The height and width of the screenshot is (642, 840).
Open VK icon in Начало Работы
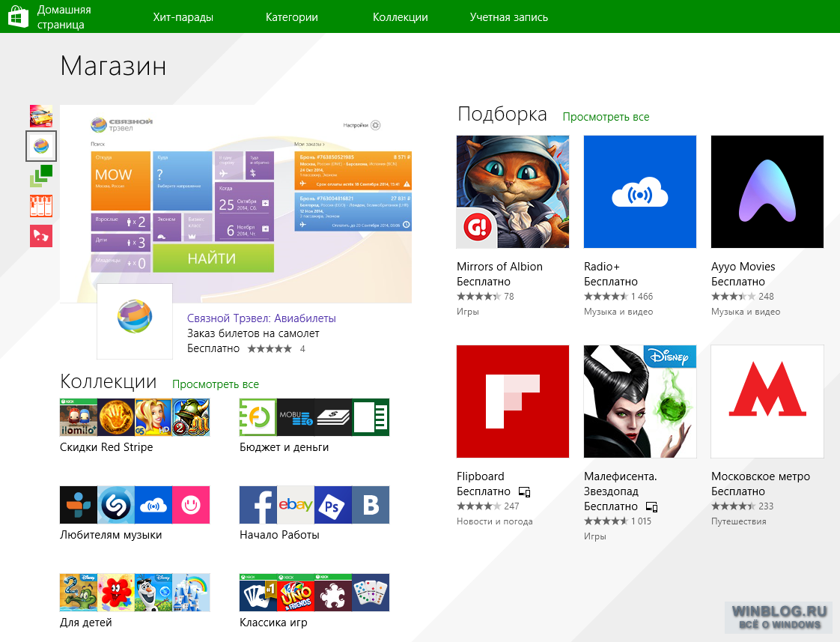[x=371, y=505]
